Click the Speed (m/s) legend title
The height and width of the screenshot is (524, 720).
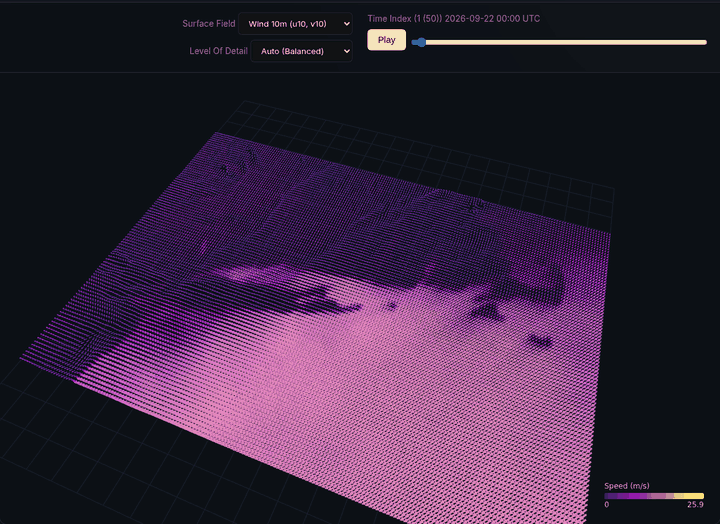pos(627,485)
